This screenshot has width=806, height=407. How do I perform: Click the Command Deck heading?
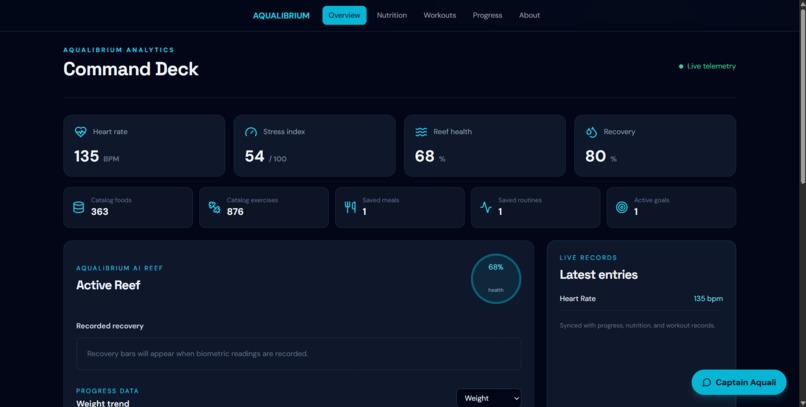[x=131, y=69]
